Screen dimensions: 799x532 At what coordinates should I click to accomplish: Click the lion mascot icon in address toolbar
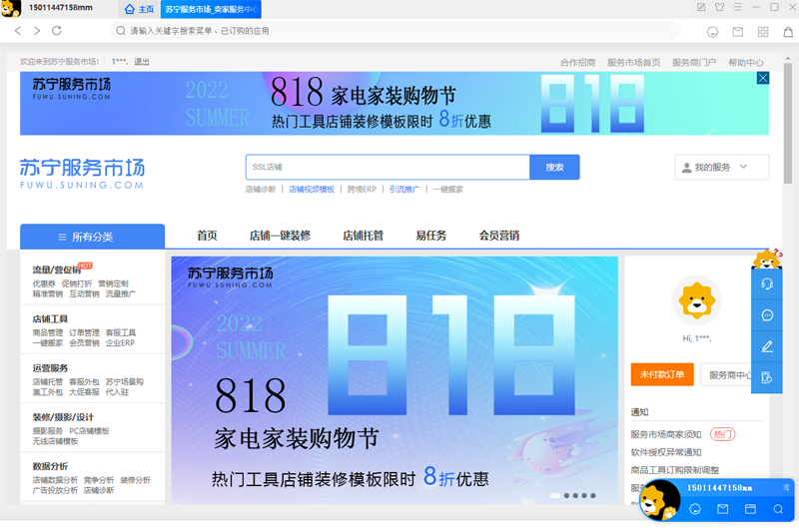click(x=712, y=32)
